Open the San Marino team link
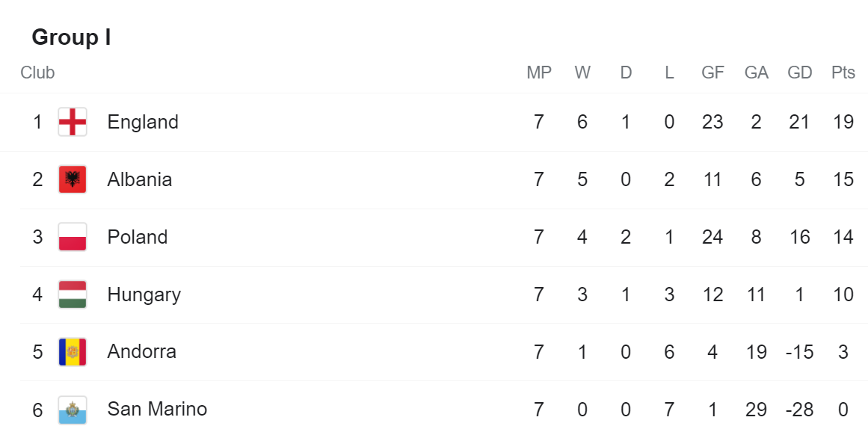The image size is (868, 432). pyautogui.click(x=157, y=410)
